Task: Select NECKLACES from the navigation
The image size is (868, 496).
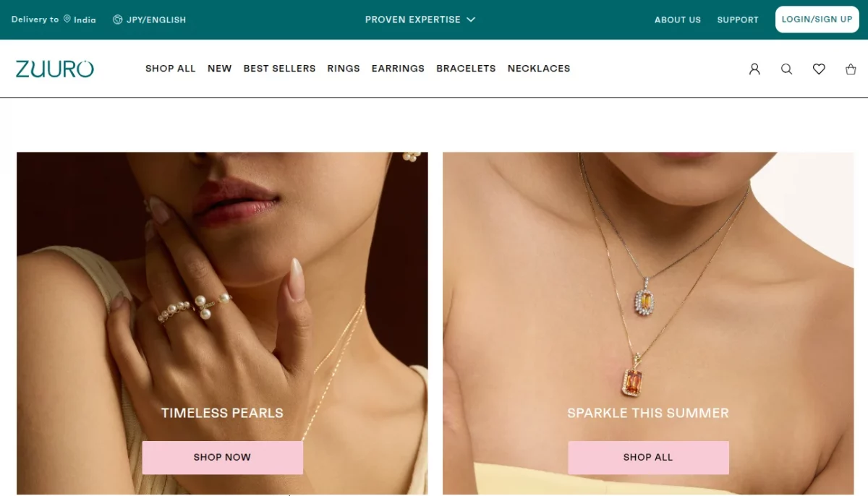Action: (x=538, y=69)
